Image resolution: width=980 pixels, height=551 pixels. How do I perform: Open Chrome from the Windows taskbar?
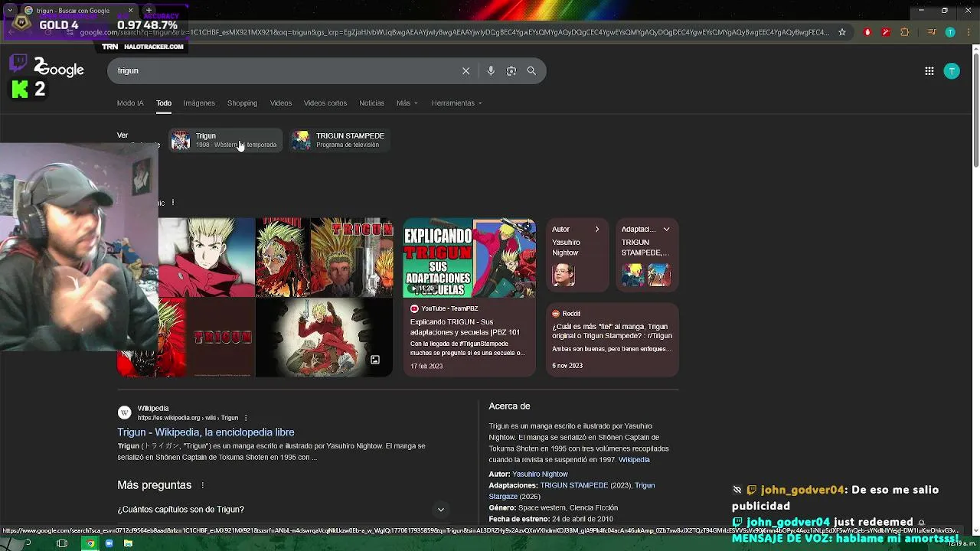click(90, 543)
